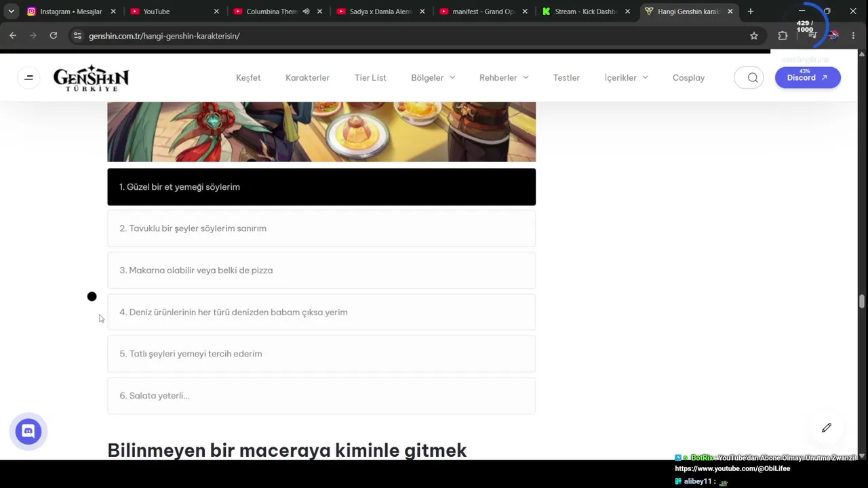Join via the Discord button
868x488 pixels.
click(808, 78)
